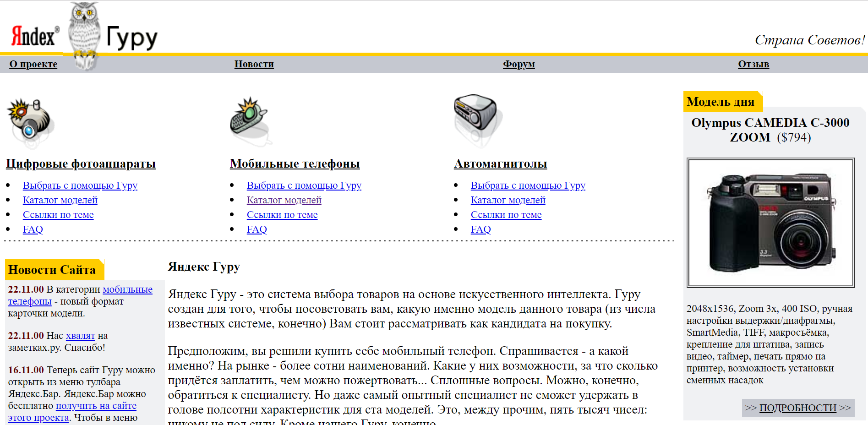Follow the хвалят link in site news
The width and height of the screenshot is (868, 425).
tap(80, 336)
